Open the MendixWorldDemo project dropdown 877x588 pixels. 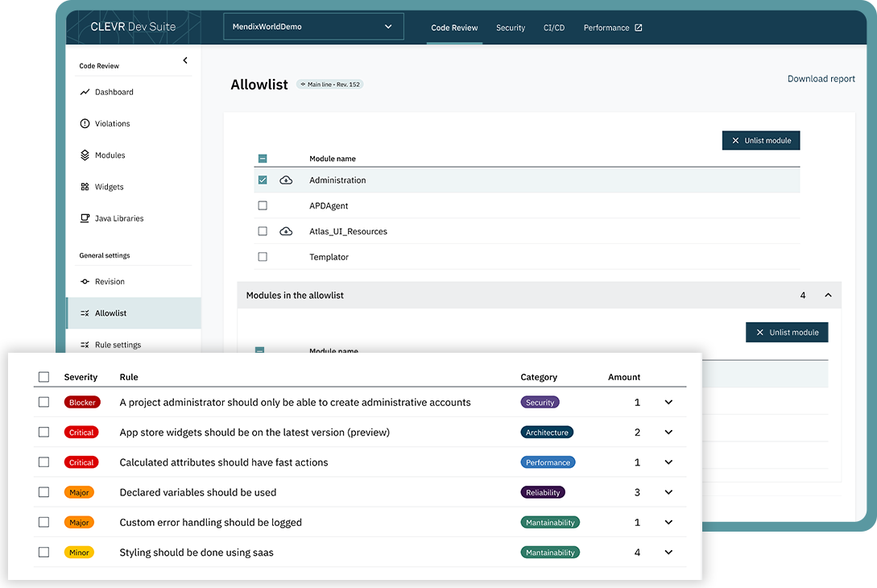coord(313,27)
